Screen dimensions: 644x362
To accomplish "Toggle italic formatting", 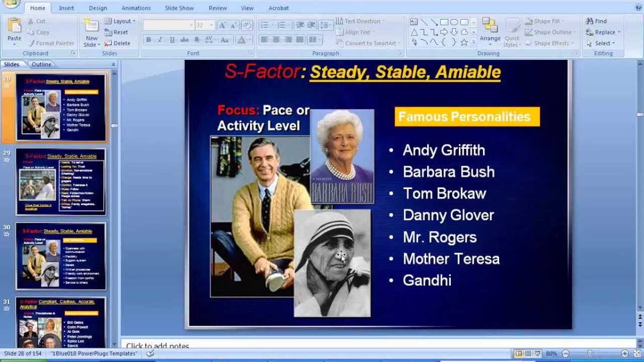I will [x=160, y=40].
